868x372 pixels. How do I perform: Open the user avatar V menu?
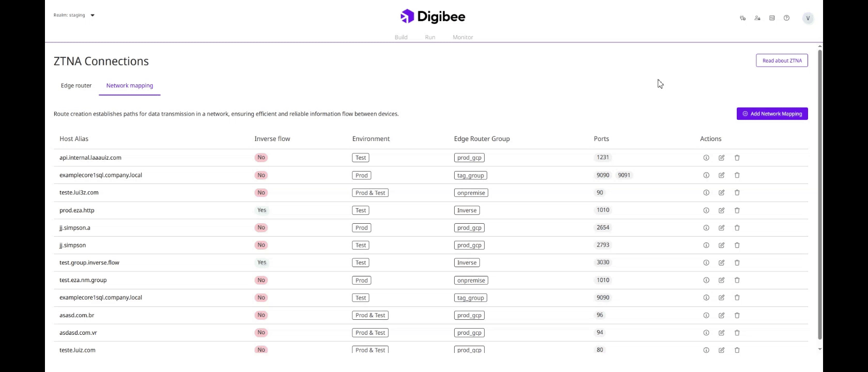(x=808, y=18)
